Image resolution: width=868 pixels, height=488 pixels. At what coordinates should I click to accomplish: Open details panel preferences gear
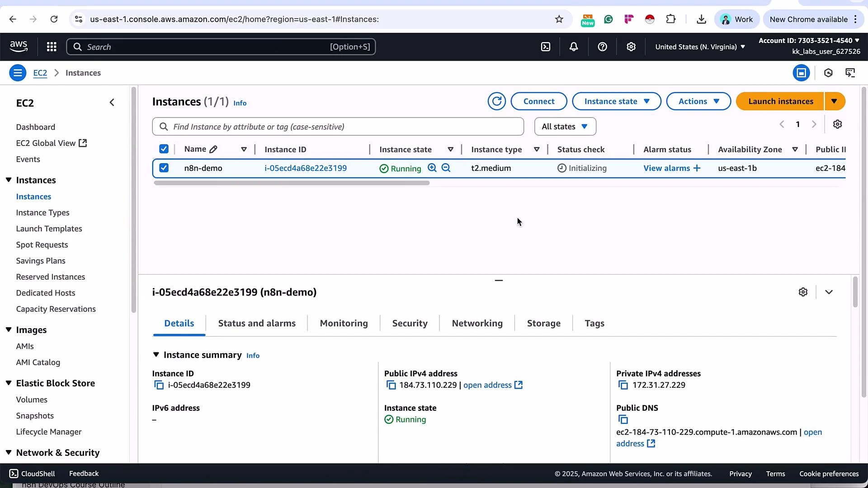(803, 292)
